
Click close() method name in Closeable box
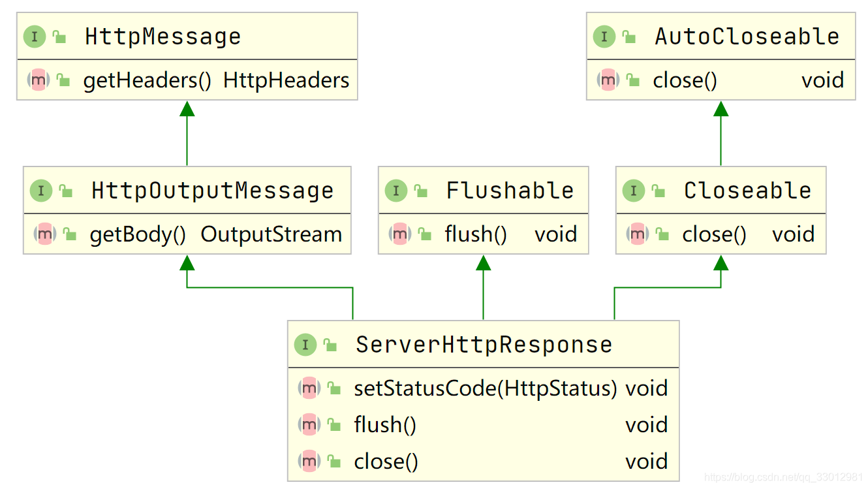(715, 234)
